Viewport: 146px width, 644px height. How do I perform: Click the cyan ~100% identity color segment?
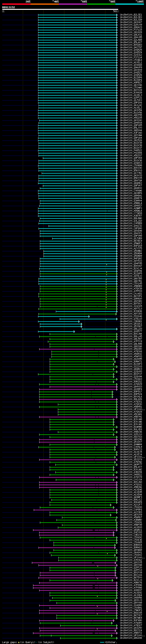click(x=130, y=4)
